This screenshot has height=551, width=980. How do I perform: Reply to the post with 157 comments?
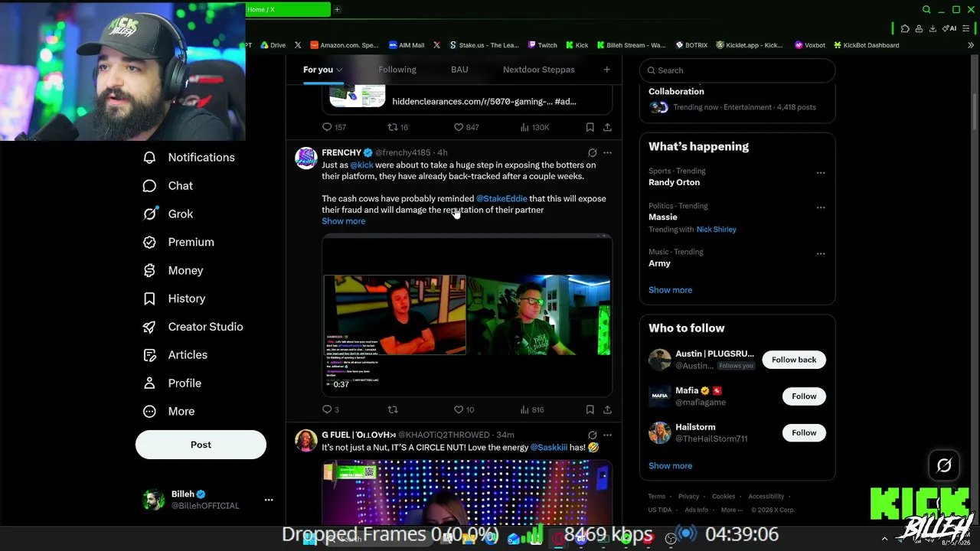(x=334, y=127)
